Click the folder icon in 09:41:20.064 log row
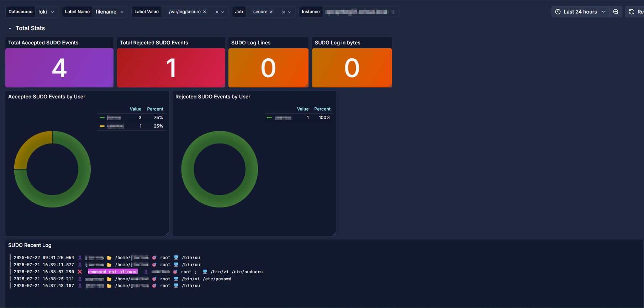The image size is (644, 308). click(109, 258)
